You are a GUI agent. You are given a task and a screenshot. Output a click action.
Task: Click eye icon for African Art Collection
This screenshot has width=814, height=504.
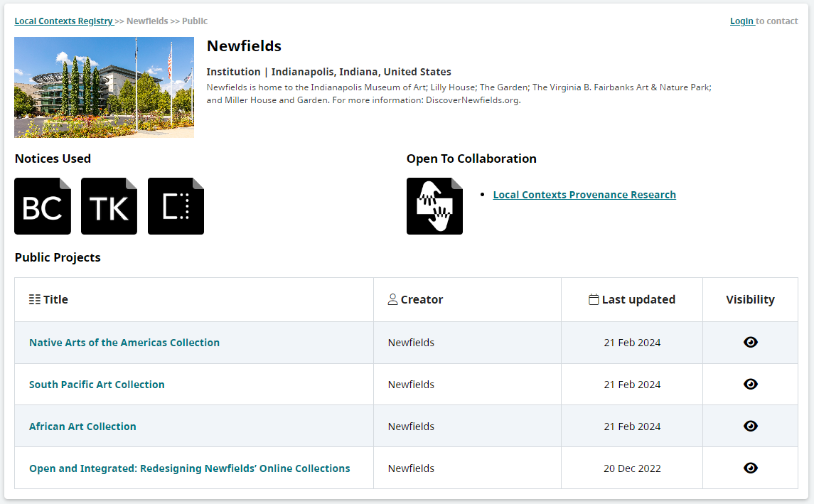[750, 426]
